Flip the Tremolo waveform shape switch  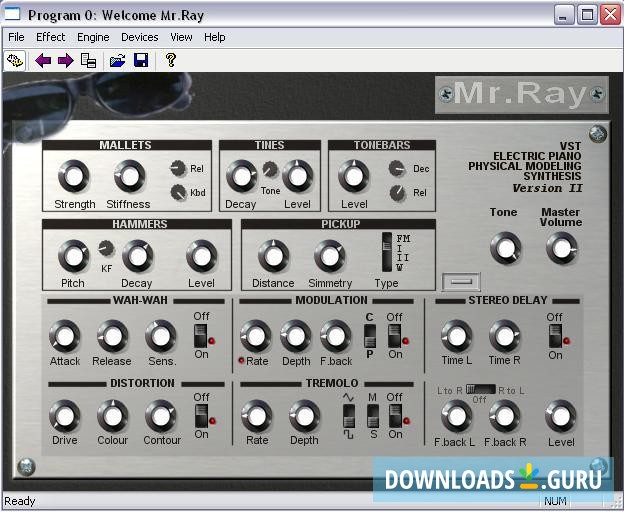(349, 415)
